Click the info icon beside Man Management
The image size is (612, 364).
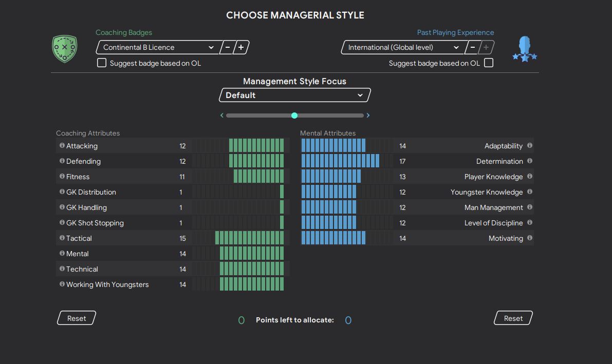point(530,207)
